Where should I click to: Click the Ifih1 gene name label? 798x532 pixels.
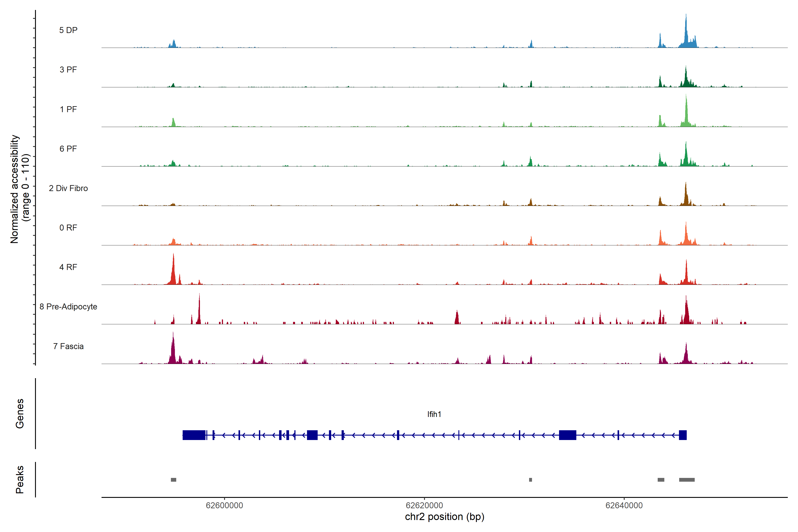(434, 414)
